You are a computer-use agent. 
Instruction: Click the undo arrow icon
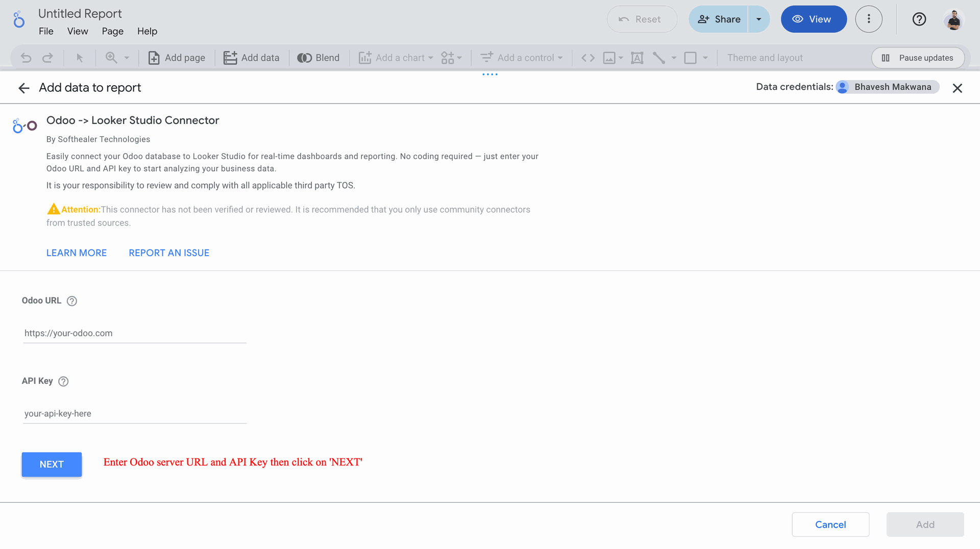[x=26, y=58]
